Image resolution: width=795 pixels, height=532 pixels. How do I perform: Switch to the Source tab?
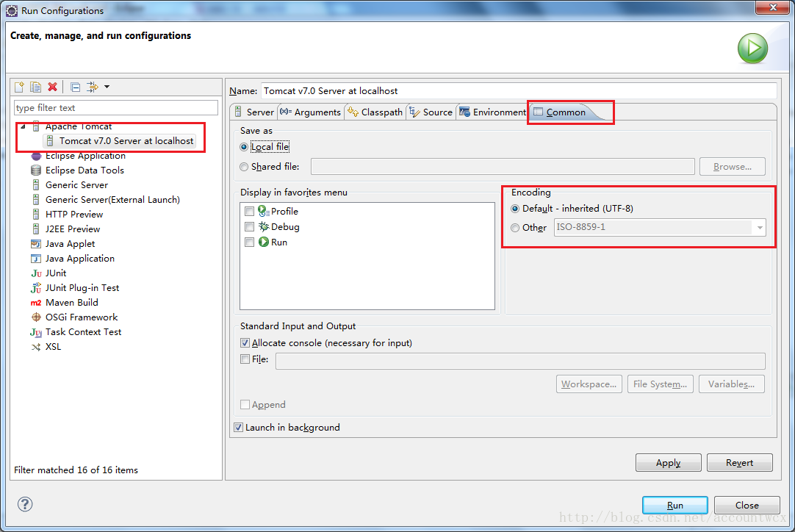(x=431, y=112)
